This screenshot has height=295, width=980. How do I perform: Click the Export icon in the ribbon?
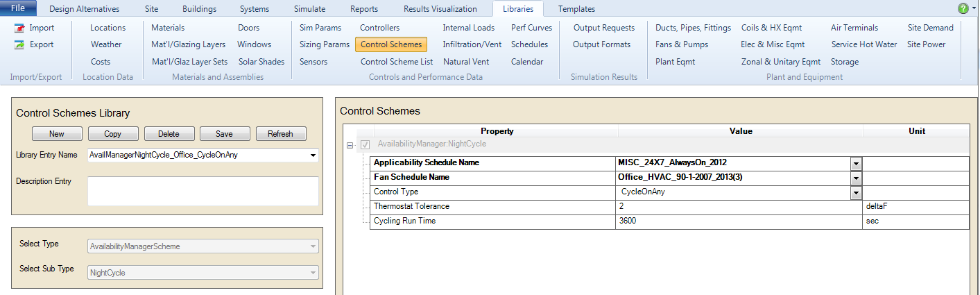point(19,44)
